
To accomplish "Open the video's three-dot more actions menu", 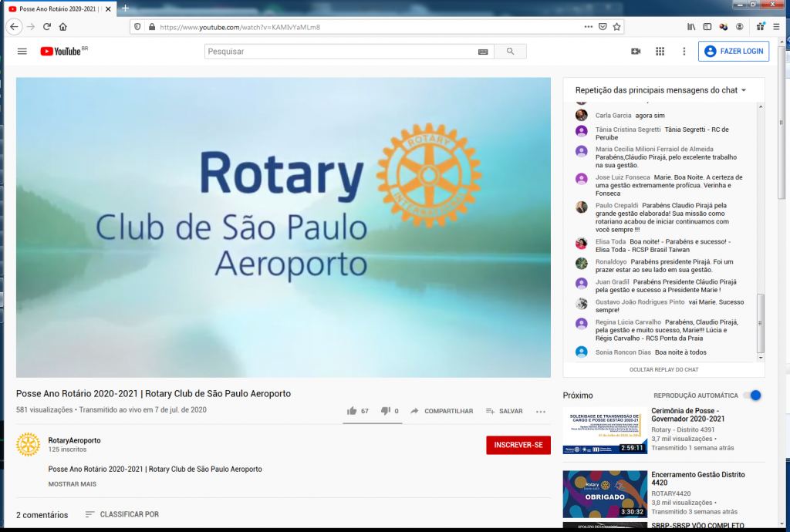I will (x=541, y=412).
